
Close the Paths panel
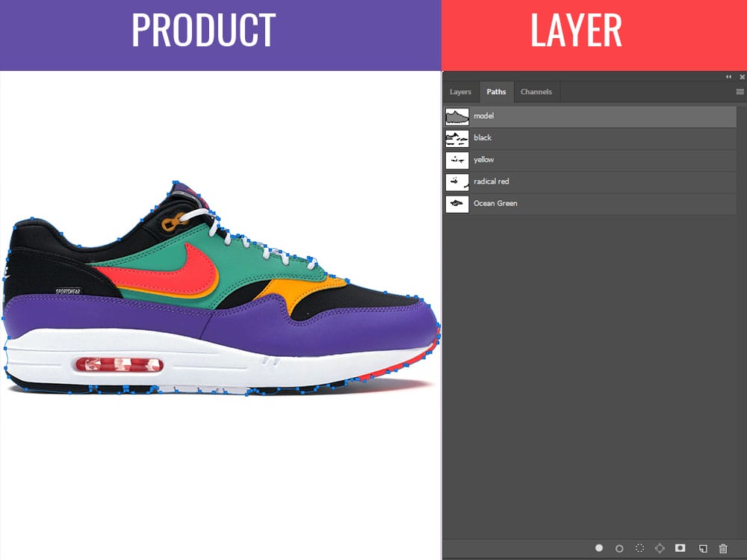tap(743, 77)
